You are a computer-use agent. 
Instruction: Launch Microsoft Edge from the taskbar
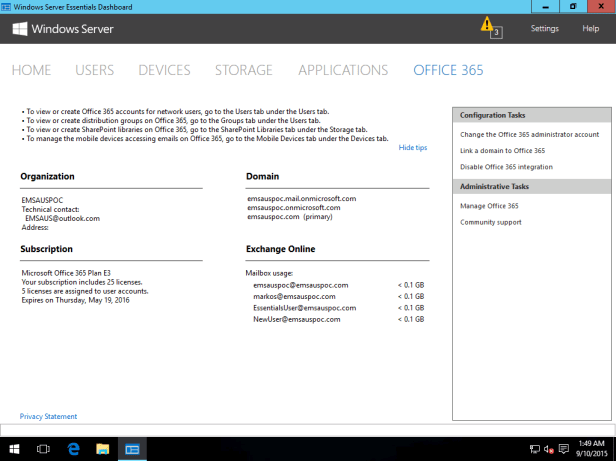pyautogui.click(x=73, y=450)
